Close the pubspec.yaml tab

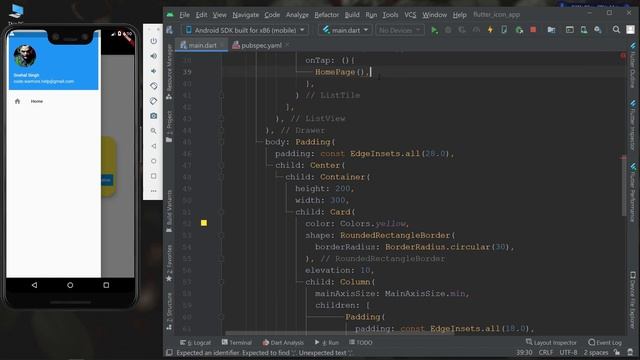pos(287,45)
